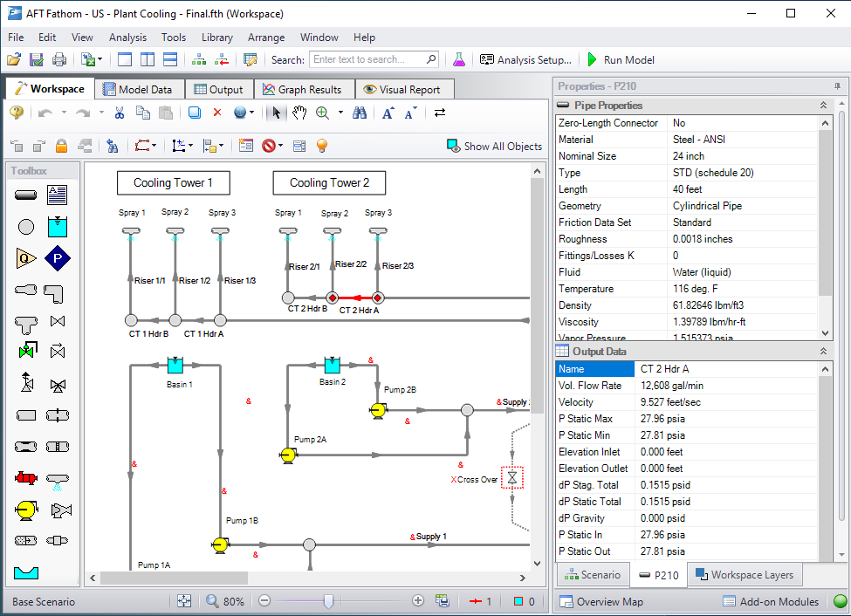Screen dimensions: 851x616
Task: Select the Pipe tool in Toolbox
Action: (x=26, y=195)
